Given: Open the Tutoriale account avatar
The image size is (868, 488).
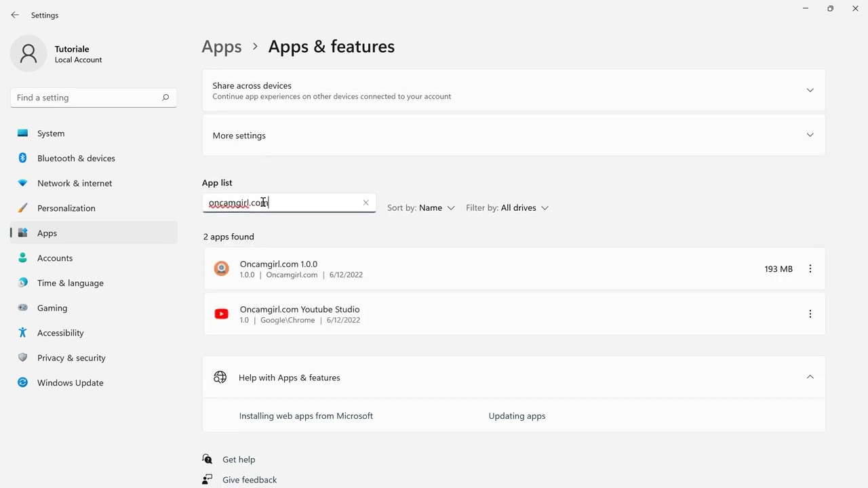Looking at the screenshot, I should click(28, 54).
